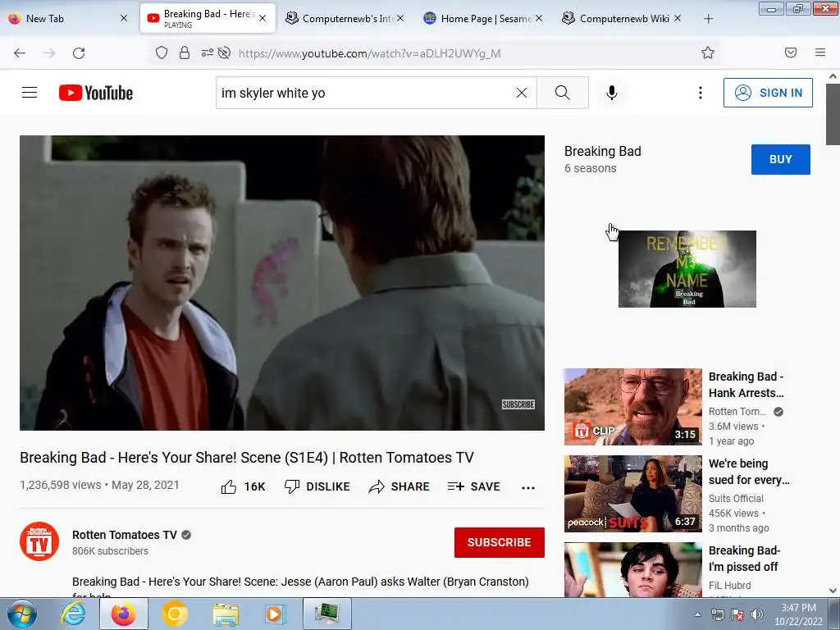Open 'Breaking Bad - Hank Arrests' title
The width and height of the screenshot is (840, 630).
746,385
